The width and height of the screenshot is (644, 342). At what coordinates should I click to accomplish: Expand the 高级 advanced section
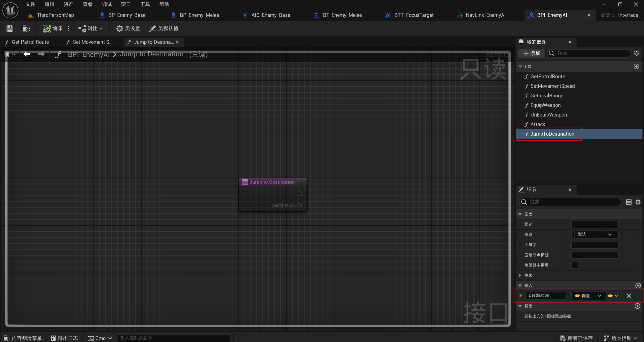coord(520,275)
